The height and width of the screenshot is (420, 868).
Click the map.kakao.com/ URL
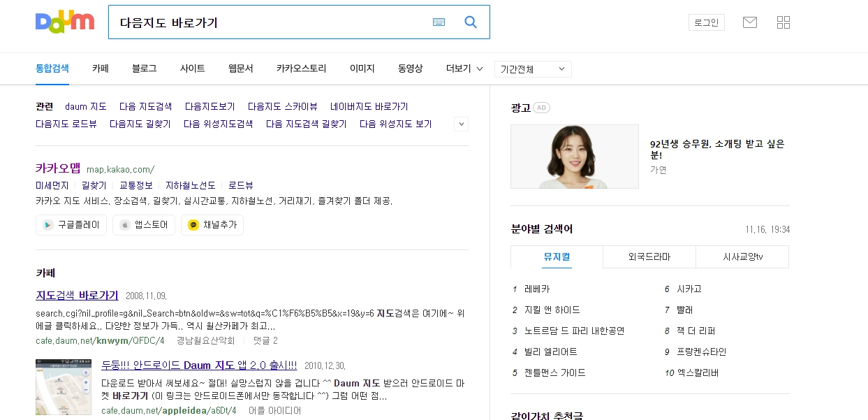tap(120, 170)
